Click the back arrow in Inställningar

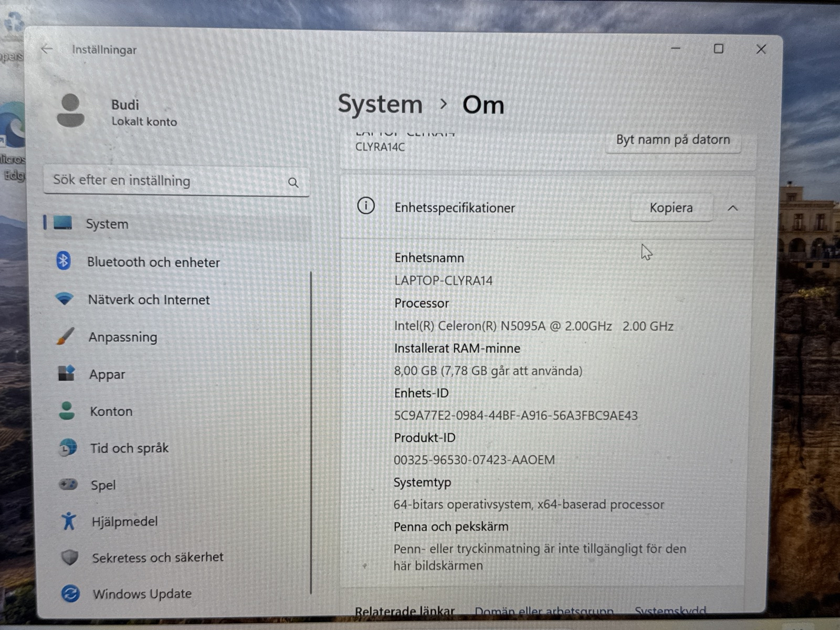pyautogui.click(x=47, y=49)
